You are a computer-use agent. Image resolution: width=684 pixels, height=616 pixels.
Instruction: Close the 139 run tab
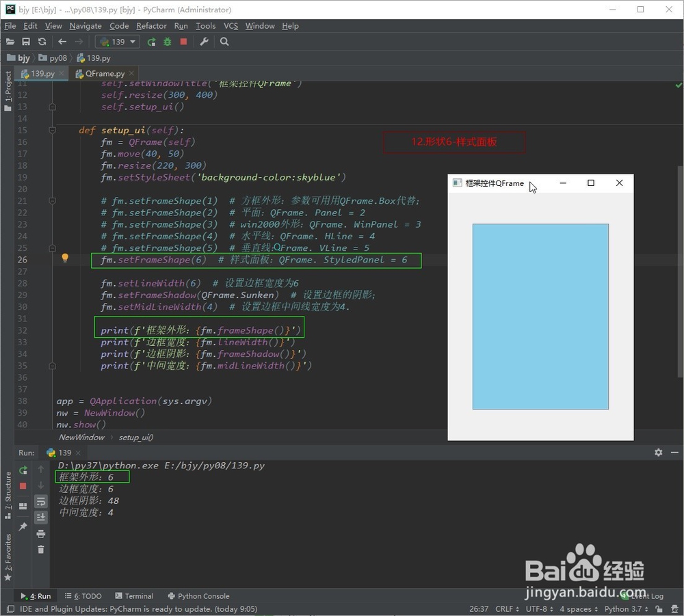click(x=78, y=453)
